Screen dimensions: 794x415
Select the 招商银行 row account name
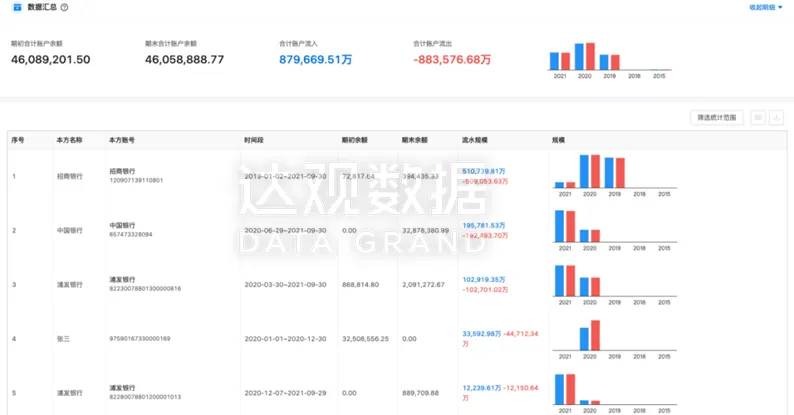70,176
